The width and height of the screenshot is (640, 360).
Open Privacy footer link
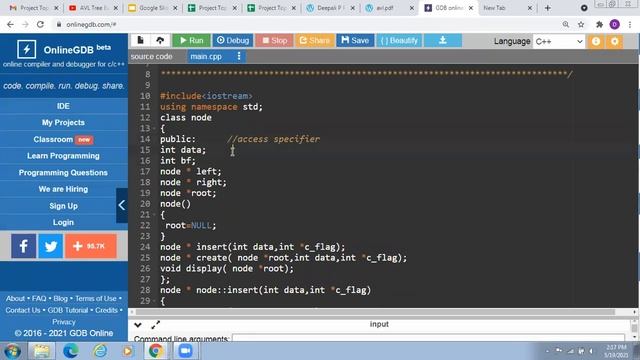pos(63,322)
